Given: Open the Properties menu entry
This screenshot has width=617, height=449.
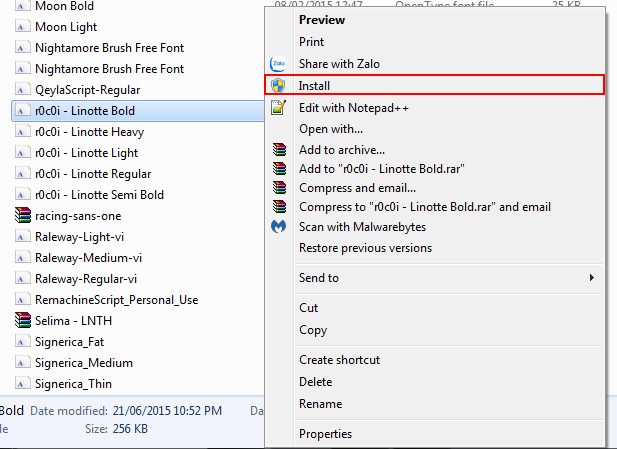Looking at the screenshot, I should [x=325, y=434].
